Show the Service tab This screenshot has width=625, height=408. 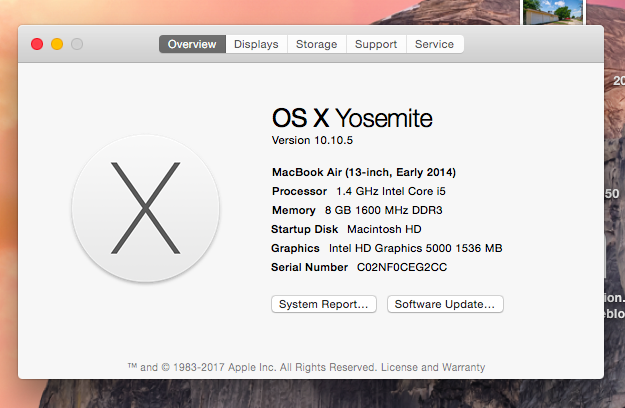coord(434,44)
